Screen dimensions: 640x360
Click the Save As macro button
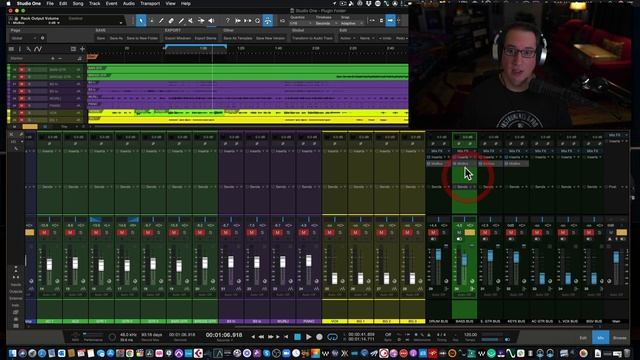pyautogui.click(x=116, y=38)
